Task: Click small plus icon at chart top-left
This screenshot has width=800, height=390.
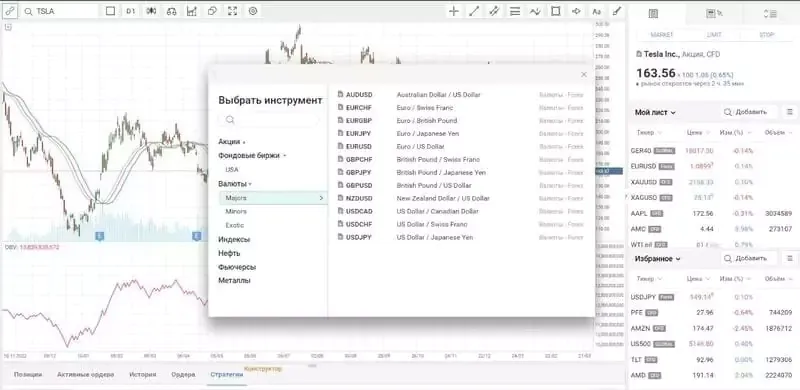Action: [8, 27]
